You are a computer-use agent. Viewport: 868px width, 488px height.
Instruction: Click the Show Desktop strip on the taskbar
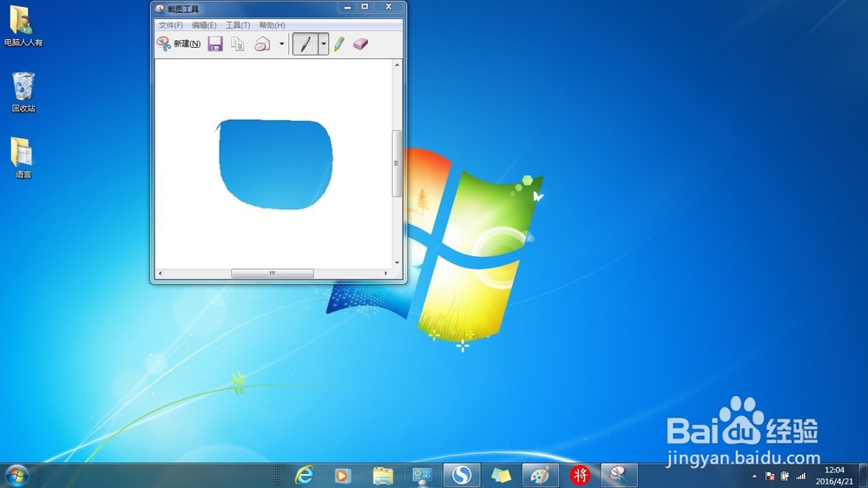point(864,475)
